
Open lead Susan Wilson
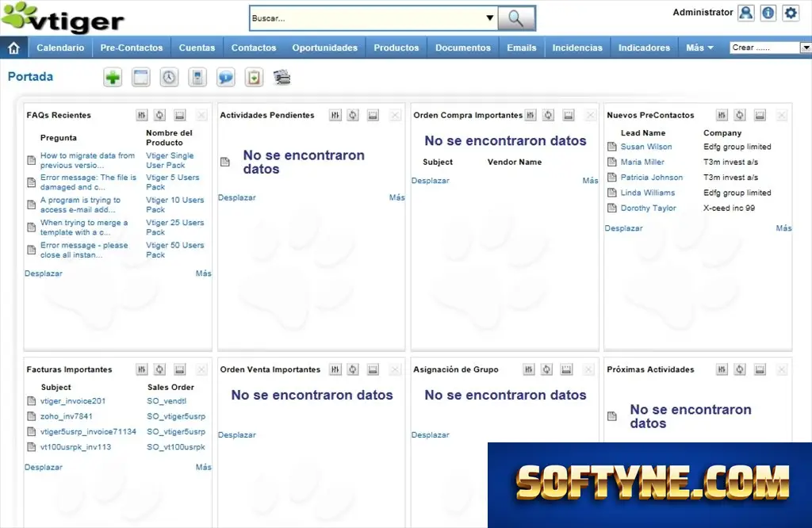pyautogui.click(x=646, y=147)
